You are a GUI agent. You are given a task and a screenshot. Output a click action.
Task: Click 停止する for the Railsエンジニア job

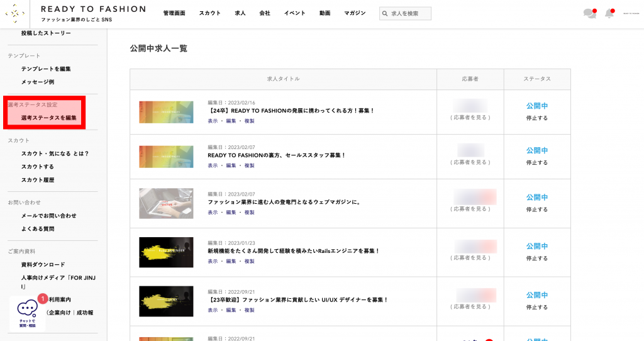coord(537,258)
